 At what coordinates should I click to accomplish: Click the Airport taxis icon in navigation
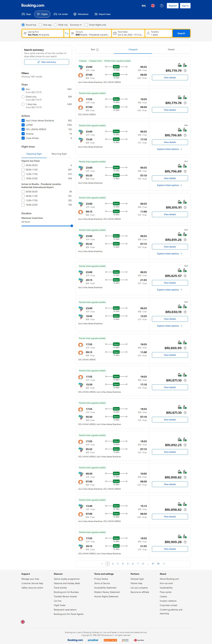click(x=96, y=14)
